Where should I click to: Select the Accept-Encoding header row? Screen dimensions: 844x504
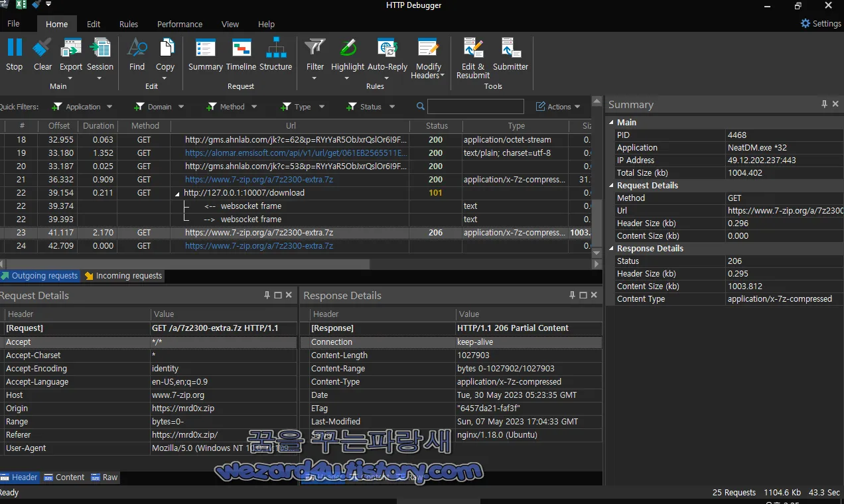pyautogui.click(x=149, y=369)
